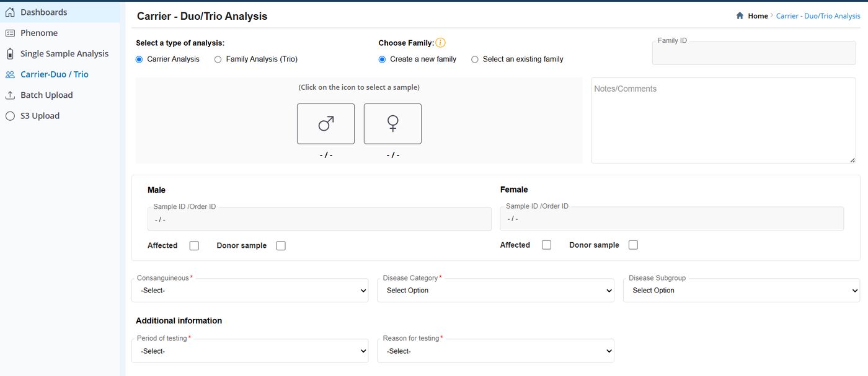The height and width of the screenshot is (376, 868).
Task: Click into the Notes/Comments text area
Action: pyautogui.click(x=724, y=120)
